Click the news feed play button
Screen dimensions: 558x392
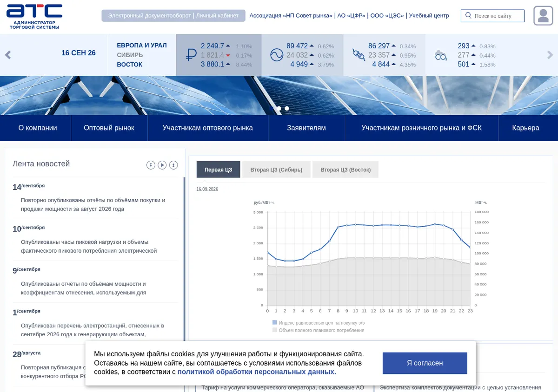click(162, 165)
